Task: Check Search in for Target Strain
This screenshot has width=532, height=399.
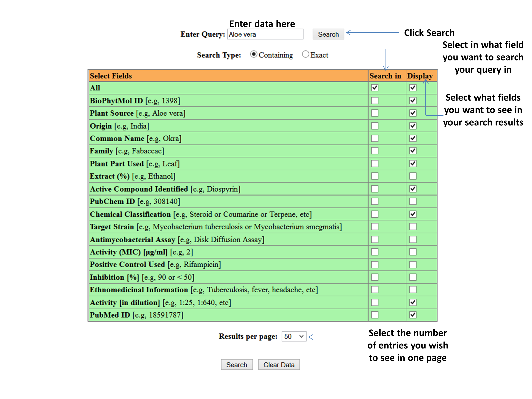Action: pos(375,227)
